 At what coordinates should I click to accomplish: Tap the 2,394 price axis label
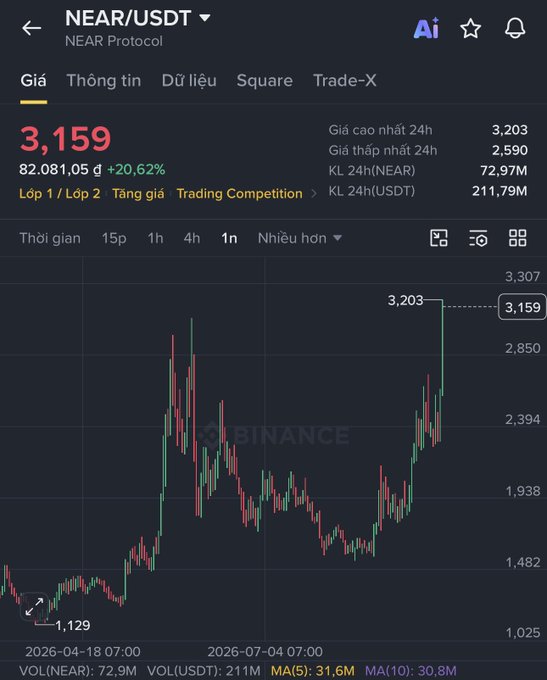click(523, 419)
